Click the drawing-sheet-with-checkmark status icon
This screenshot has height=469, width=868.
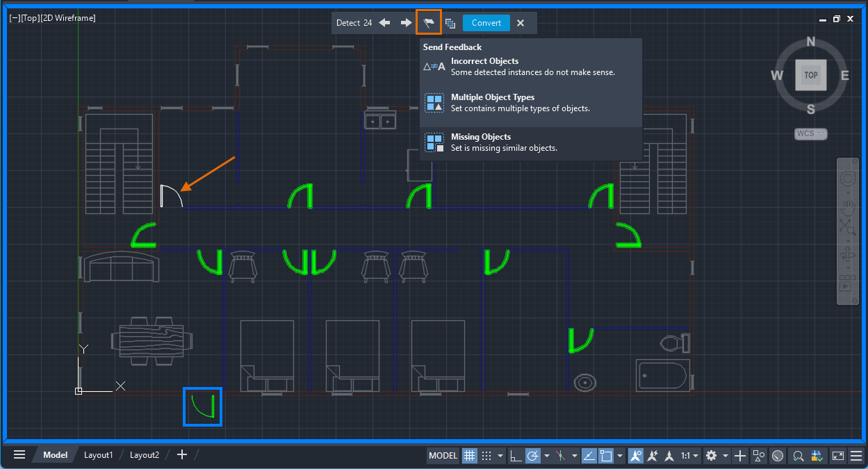point(817,456)
